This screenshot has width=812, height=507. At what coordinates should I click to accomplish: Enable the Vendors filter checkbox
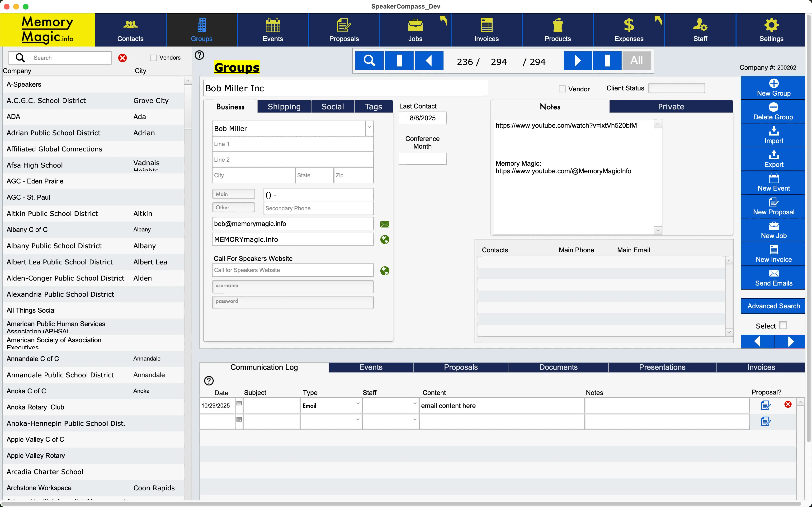153,58
